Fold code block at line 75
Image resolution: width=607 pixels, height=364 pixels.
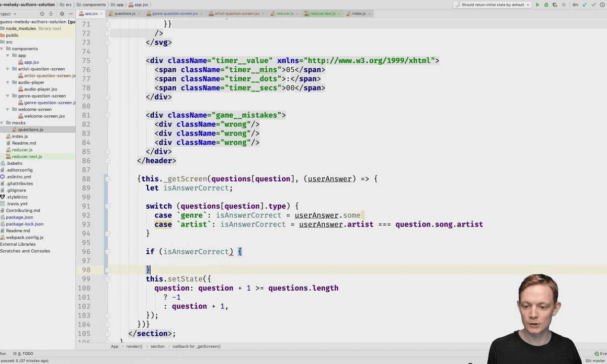(x=107, y=61)
